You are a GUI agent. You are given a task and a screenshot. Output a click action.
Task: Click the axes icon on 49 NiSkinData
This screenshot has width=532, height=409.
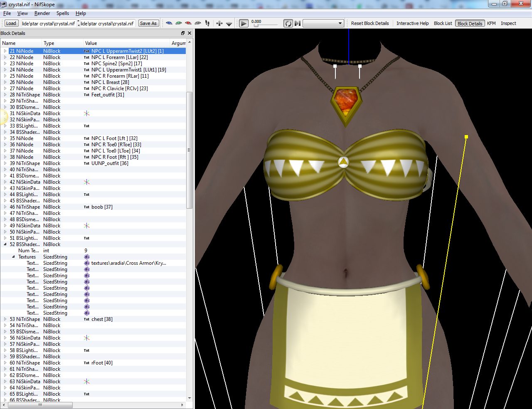(x=87, y=226)
